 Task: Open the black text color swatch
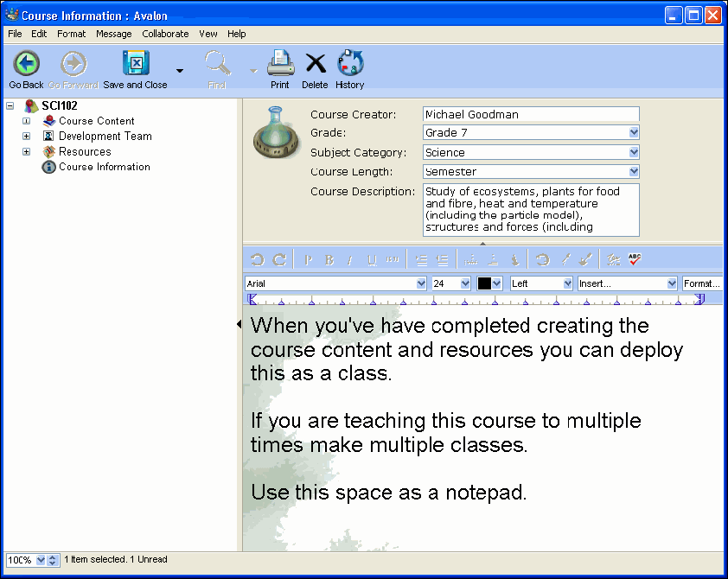[x=489, y=283]
